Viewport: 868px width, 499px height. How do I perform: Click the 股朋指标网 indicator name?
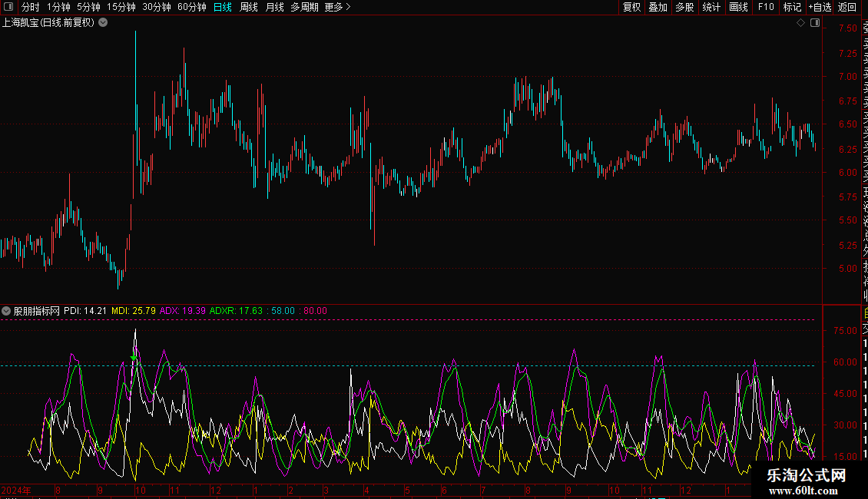tap(37, 311)
